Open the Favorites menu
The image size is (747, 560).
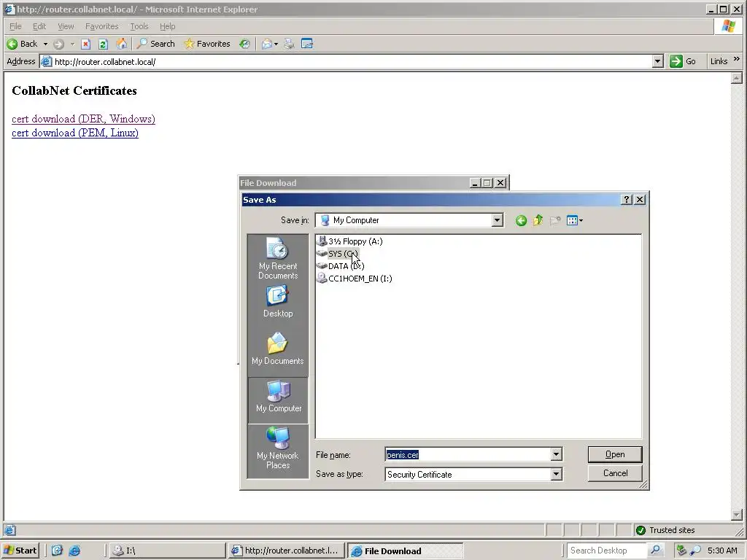tap(101, 26)
